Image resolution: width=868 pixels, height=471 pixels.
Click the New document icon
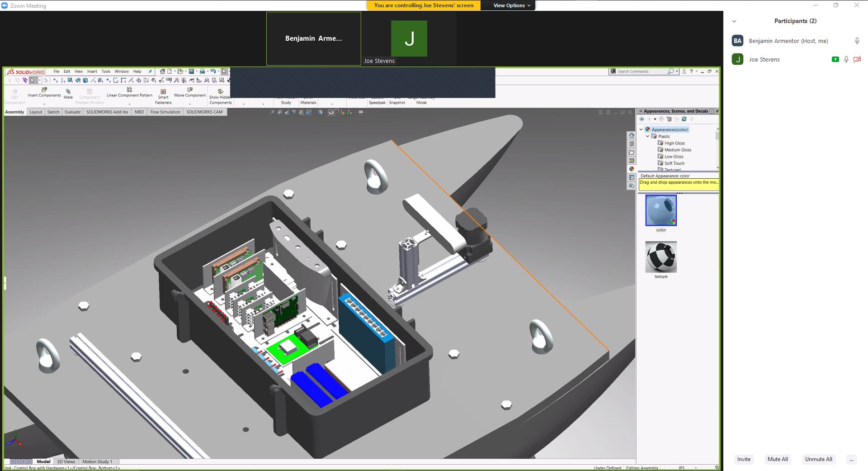170,71
